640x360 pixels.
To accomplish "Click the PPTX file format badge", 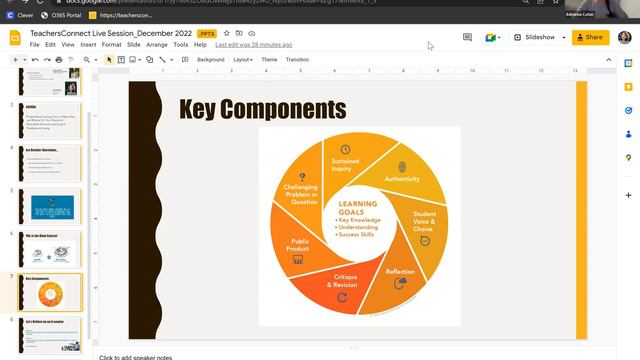I will 207,34.
